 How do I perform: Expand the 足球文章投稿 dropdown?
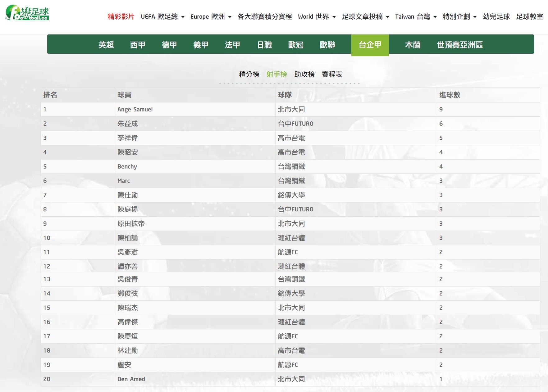[365, 17]
